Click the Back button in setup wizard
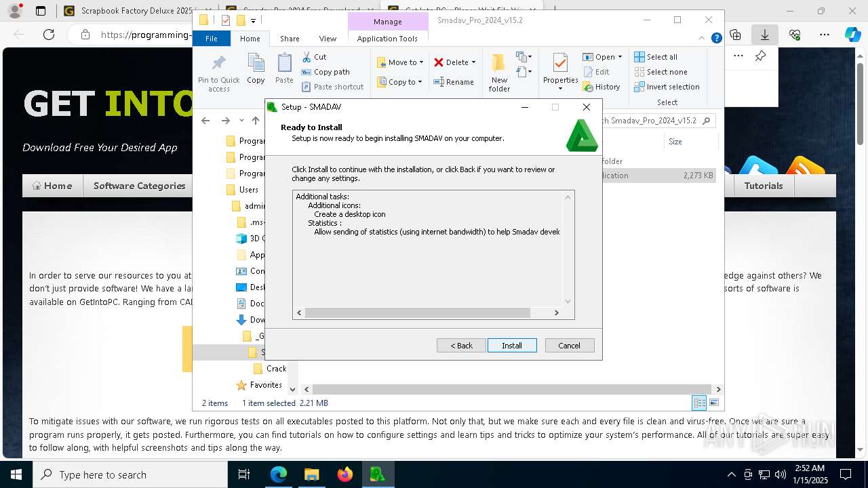 (x=462, y=346)
